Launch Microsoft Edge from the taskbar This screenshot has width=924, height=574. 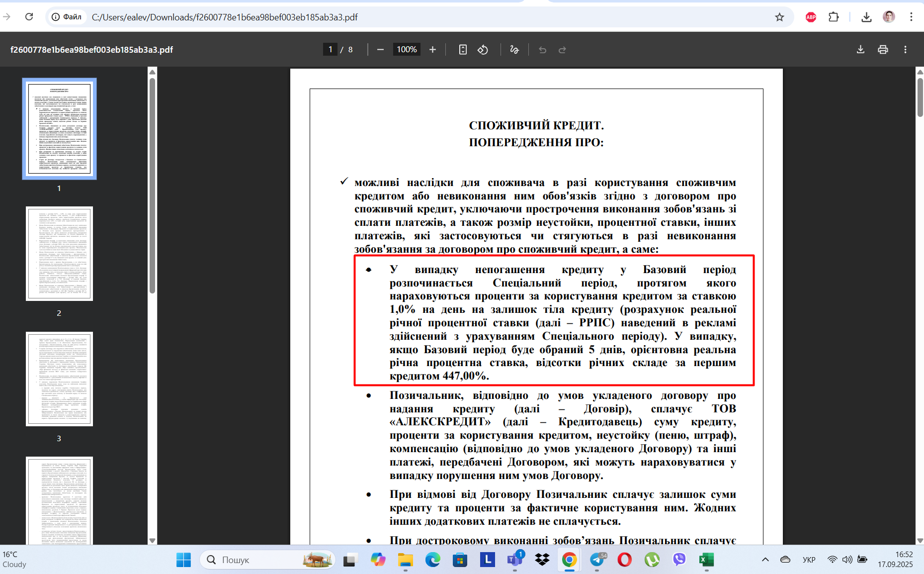pyautogui.click(x=433, y=560)
